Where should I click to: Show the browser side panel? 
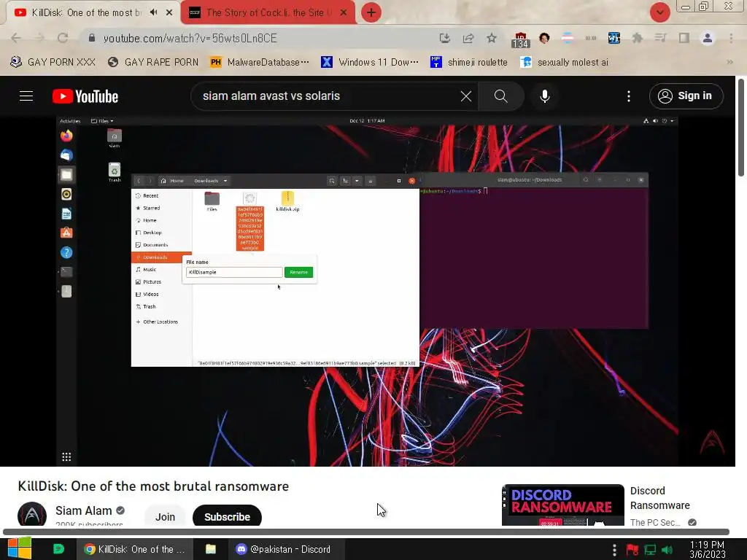tap(684, 38)
